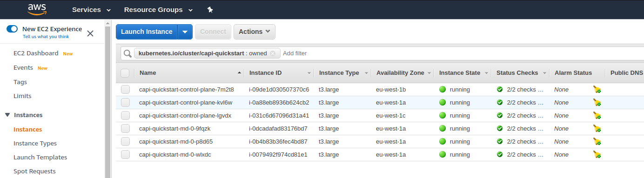Screen dimensions: 644x178
Task: Open Launch Templates in the sidebar
Action: coord(40,158)
